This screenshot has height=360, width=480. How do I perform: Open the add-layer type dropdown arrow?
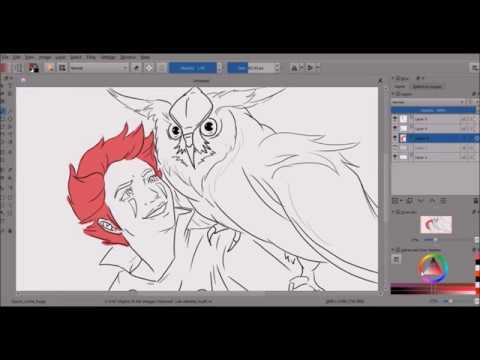pos(401,201)
